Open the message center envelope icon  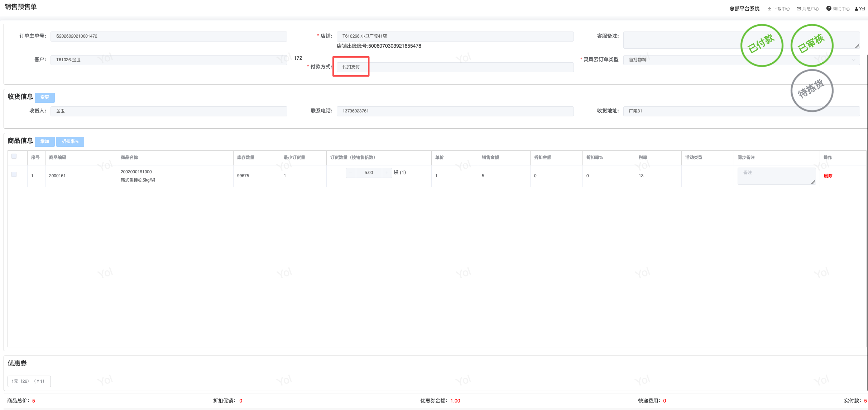pyautogui.click(x=799, y=9)
